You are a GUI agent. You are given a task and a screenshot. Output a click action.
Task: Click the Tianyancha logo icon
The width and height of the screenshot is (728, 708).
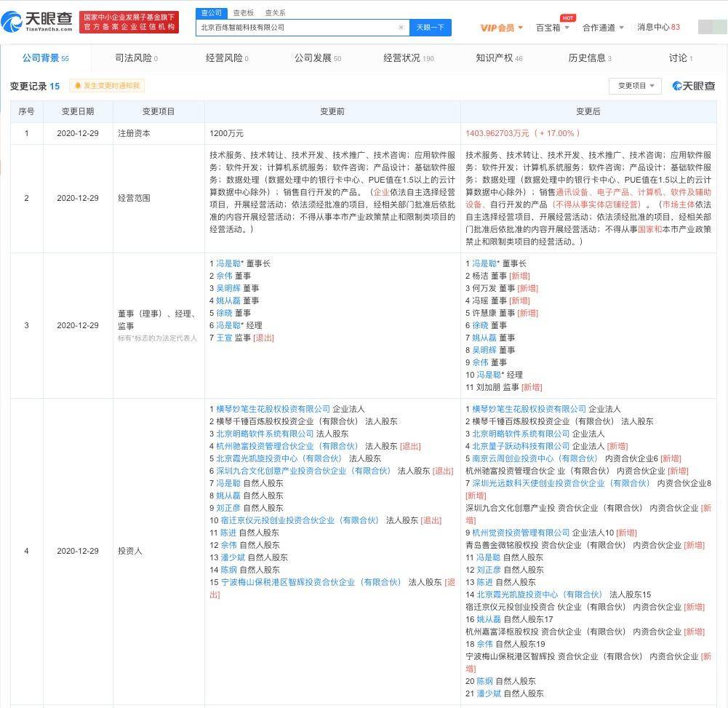[x=12, y=21]
